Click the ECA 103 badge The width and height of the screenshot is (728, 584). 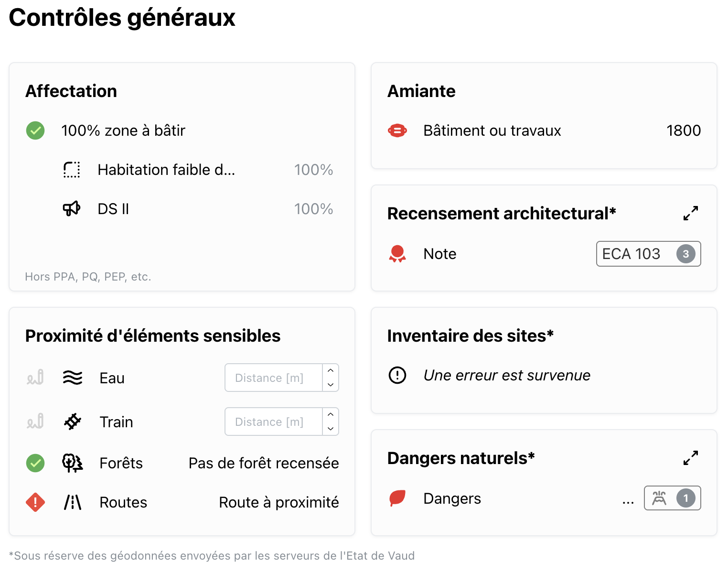648,254
